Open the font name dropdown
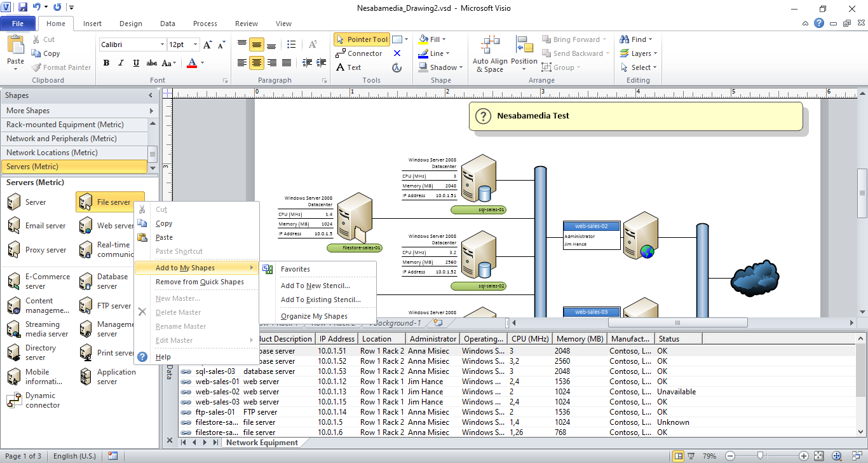The image size is (868, 463). coord(162,45)
